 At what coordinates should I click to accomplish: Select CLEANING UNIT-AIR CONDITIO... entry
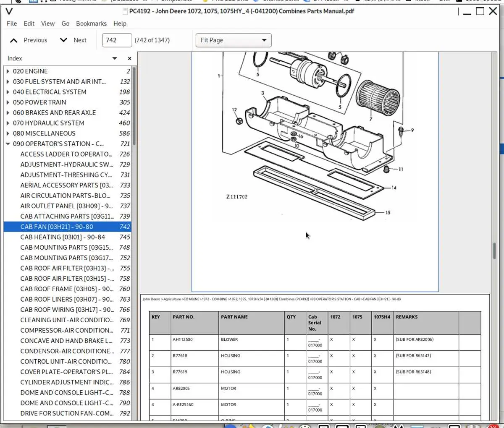pyautogui.click(x=67, y=320)
